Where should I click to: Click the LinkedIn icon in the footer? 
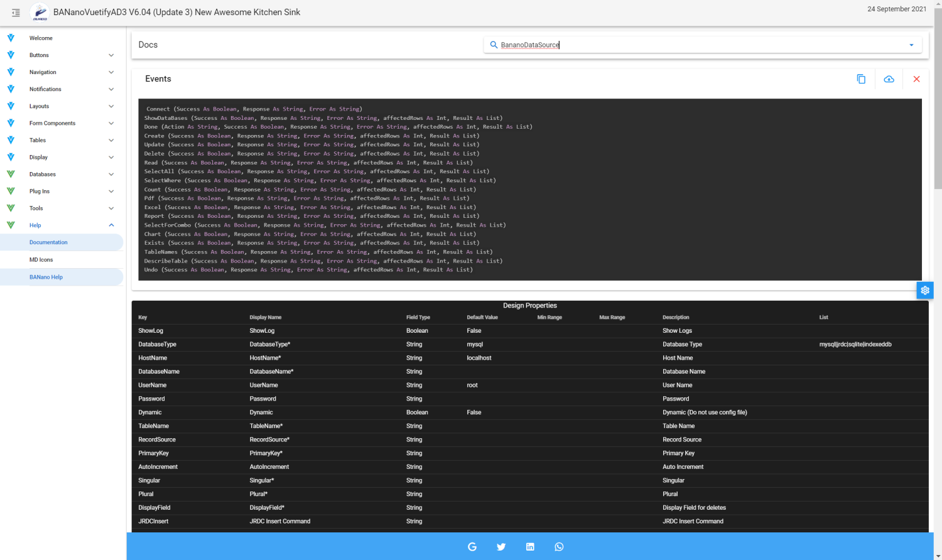pyautogui.click(x=530, y=547)
